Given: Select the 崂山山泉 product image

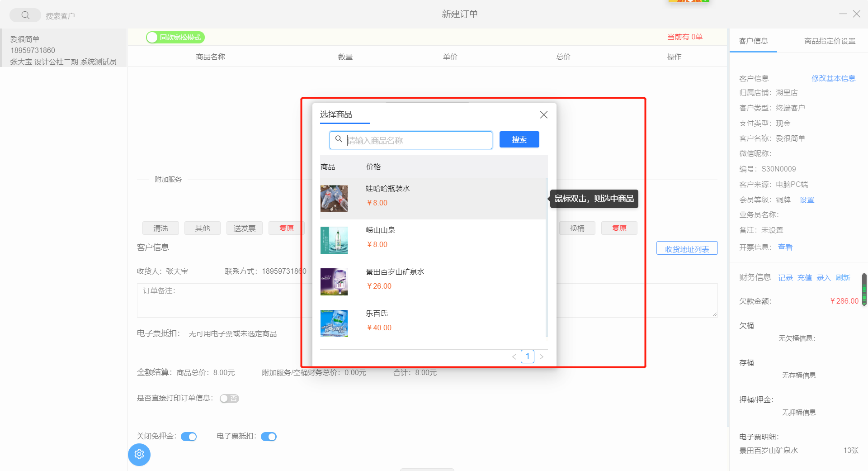Looking at the screenshot, I should click(x=334, y=240).
